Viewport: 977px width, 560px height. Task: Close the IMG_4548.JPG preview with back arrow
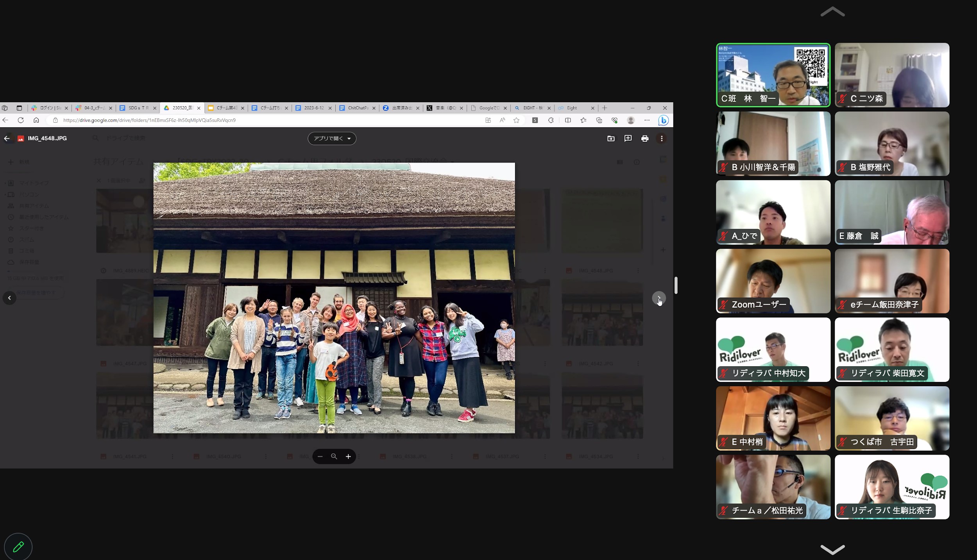coord(7,138)
